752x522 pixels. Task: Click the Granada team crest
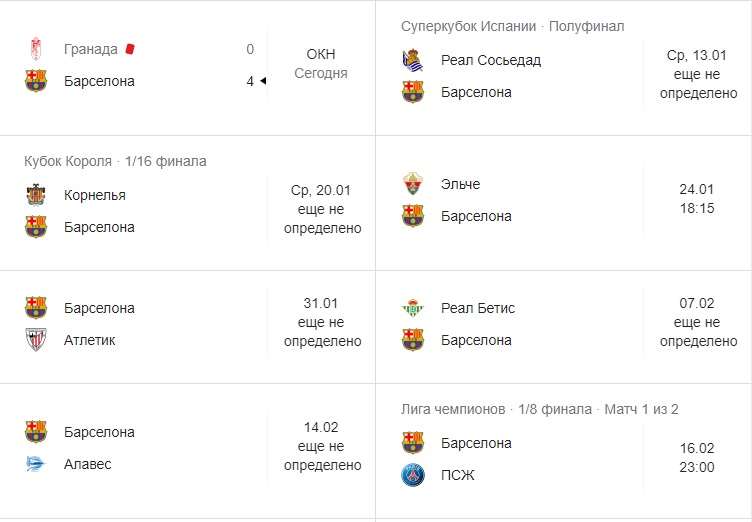(x=36, y=49)
